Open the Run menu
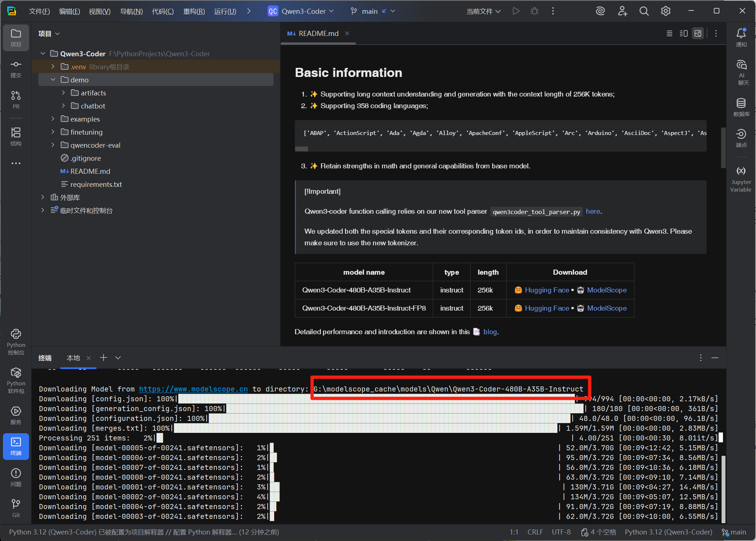Viewport: 756px width, 541px height. pos(225,11)
